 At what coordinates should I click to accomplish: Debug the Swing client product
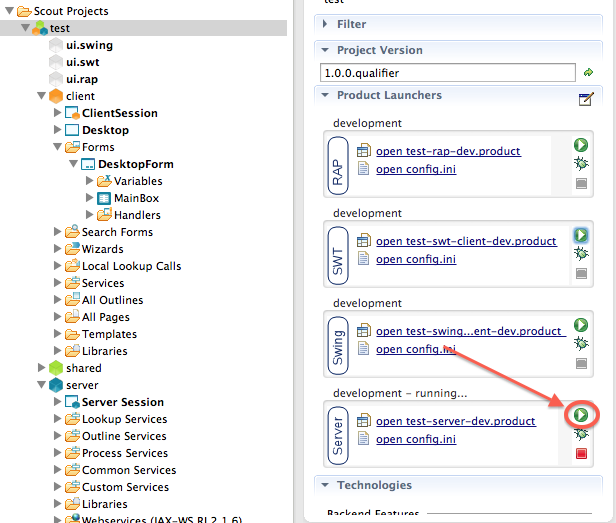click(x=580, y=344)
